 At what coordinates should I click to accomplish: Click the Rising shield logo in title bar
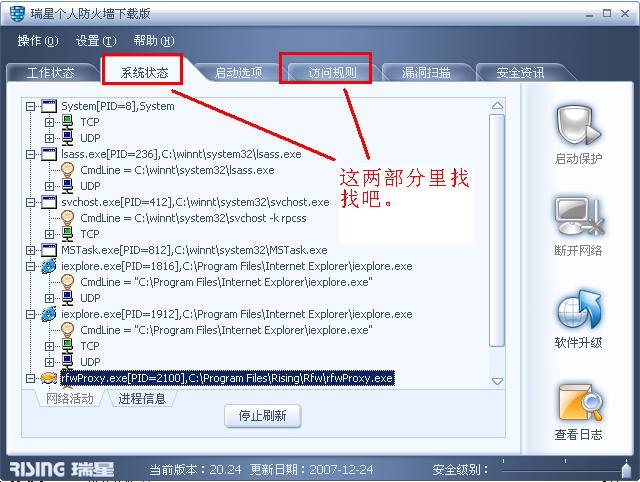point(17,14)
